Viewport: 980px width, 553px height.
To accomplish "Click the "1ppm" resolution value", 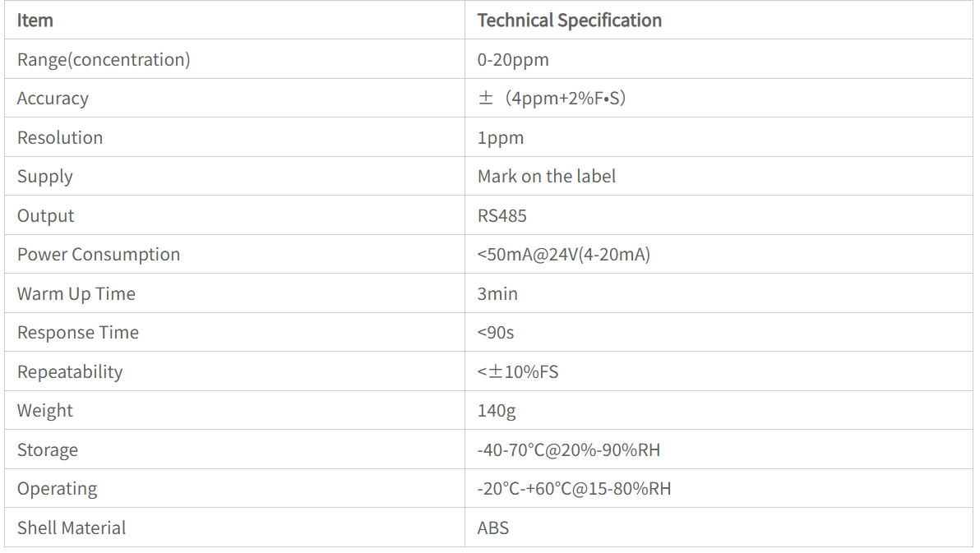I will (x=500, y=138).
